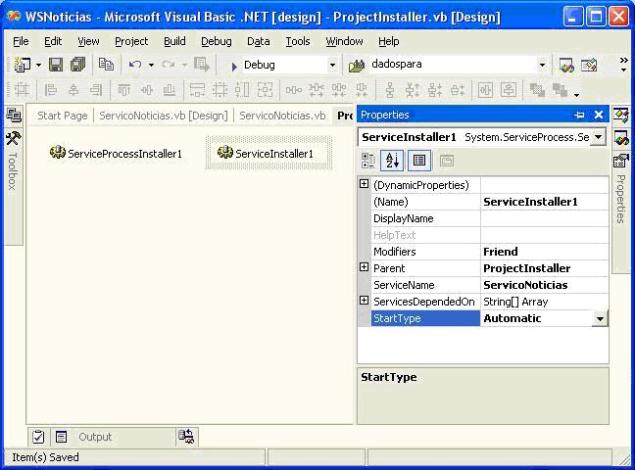Click the Save All toolbar icon

(x=77, y=65)
